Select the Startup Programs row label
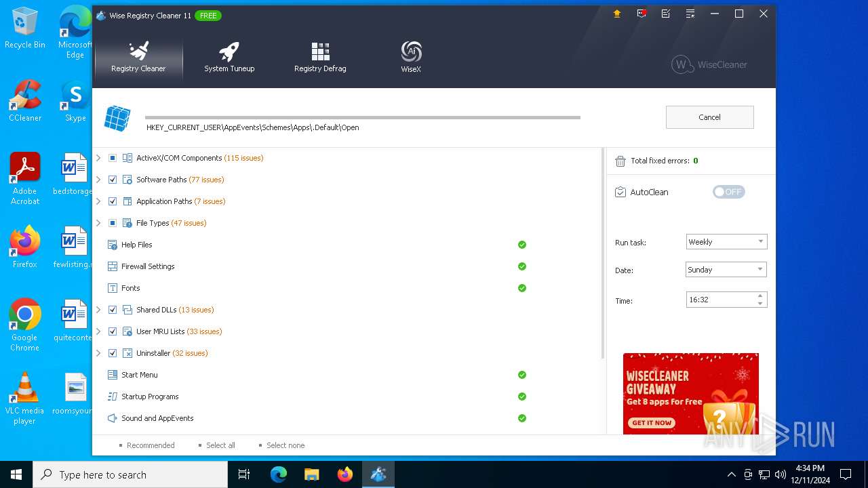Viewport: 868px width, 488px height. tap(150, 396)
